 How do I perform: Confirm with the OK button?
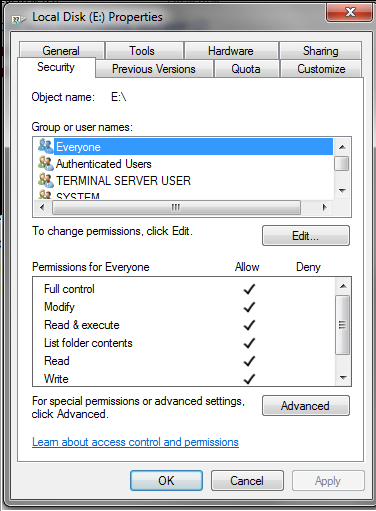pos(166,481)
